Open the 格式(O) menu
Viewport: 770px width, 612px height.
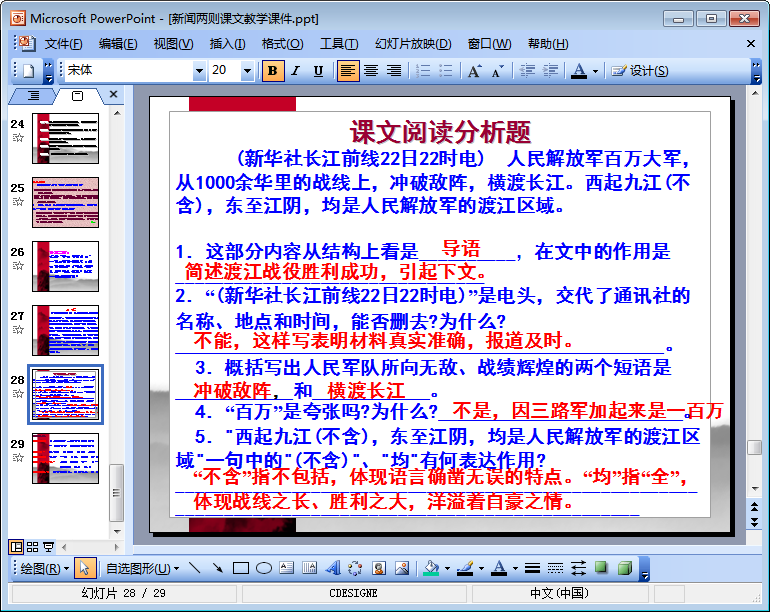pyautogui.click(x=282, y=44)
